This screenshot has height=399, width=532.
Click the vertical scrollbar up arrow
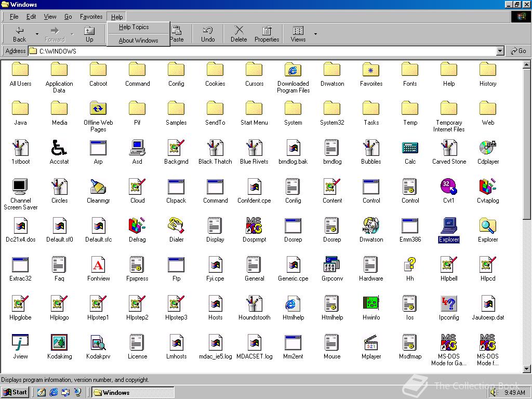(527, 64)
